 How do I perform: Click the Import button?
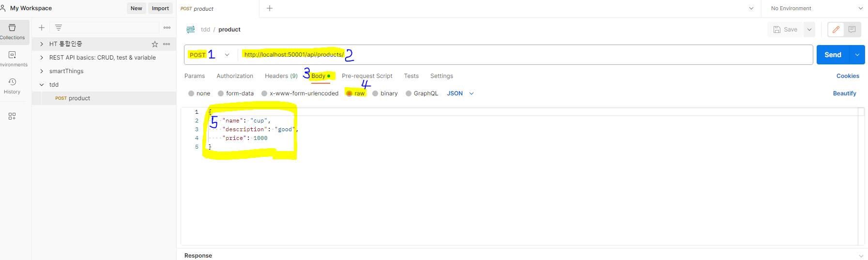pyautogui.click(x=160, y=8)
